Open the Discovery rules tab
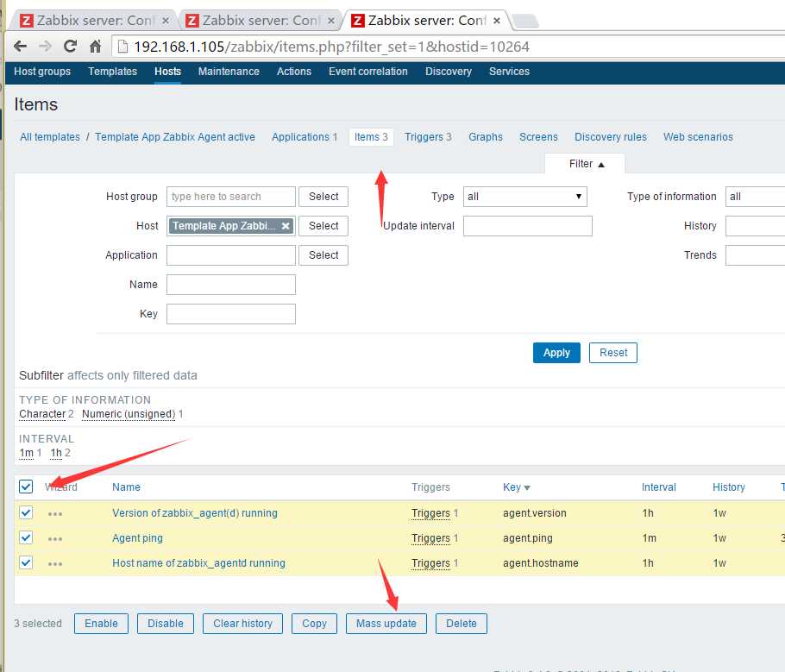This screenshot has height=672, width=785. [x=610, y=136]
